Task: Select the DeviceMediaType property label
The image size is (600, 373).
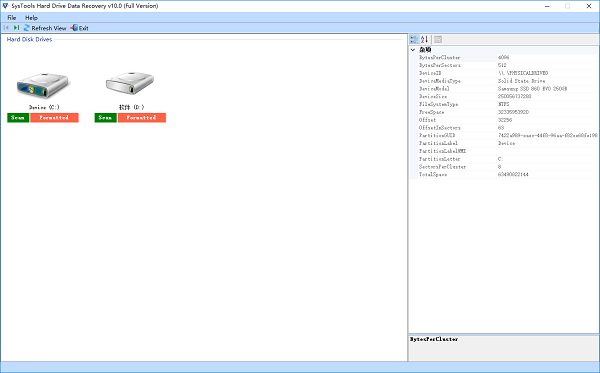Action: (440, 81)
